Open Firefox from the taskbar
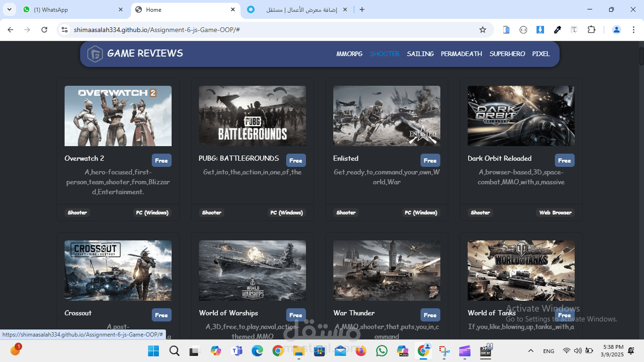The height and width of the screenshot is (362, 644). coord(361,351)
